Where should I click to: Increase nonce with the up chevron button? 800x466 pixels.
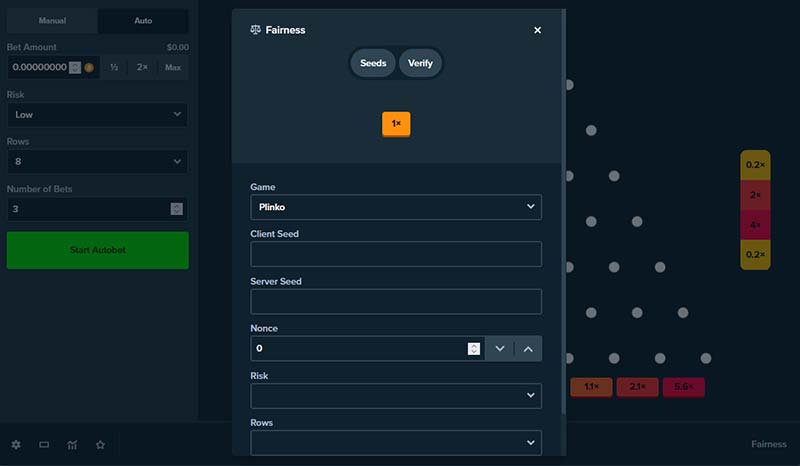528,349
